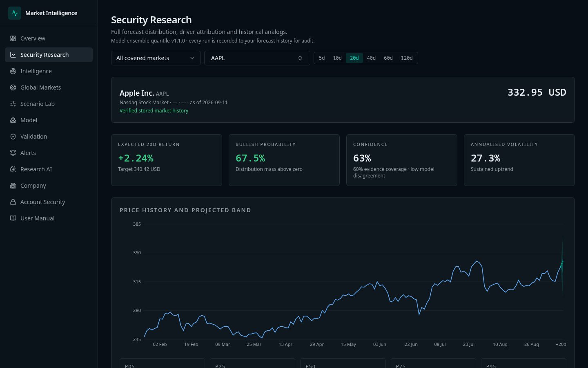Open the Validation page
588x368 pixels.
pyautogui.click(x=49, y=137)
